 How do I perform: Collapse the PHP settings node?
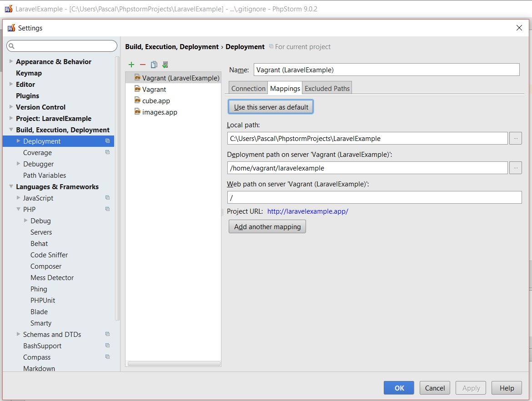(19, 209)
